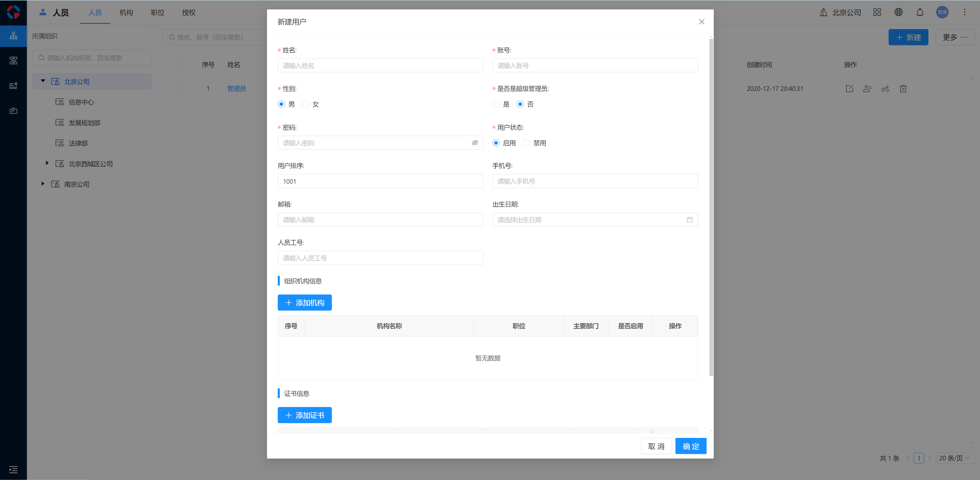Select the 女 gender radio button

pyautogui.click(x=306, y=104)
